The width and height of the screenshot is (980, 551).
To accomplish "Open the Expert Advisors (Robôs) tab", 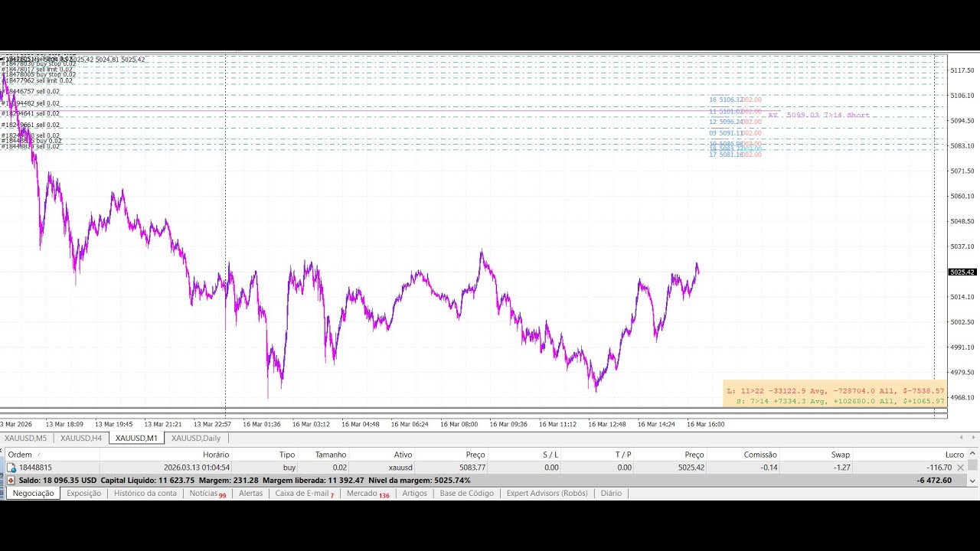I will tap(547, 494).
